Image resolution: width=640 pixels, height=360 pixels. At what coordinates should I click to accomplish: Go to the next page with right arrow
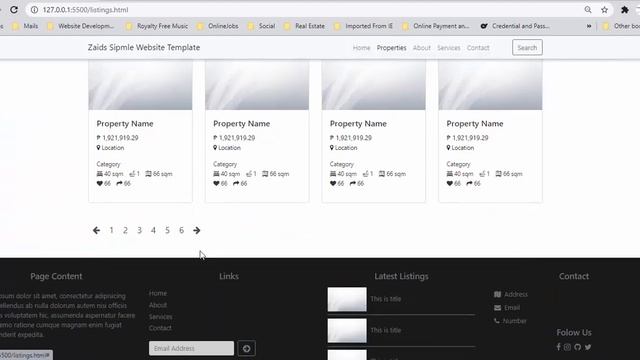197,230
